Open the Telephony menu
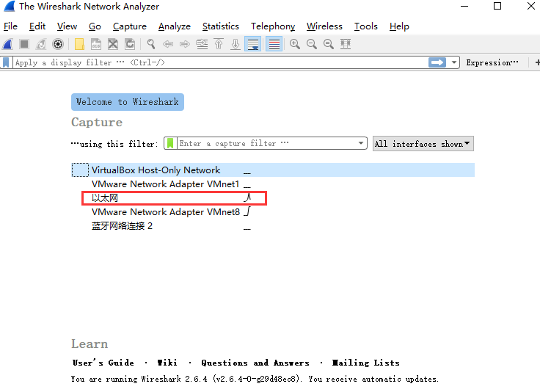Screen dimensions: 540x392 coord(273,26)
